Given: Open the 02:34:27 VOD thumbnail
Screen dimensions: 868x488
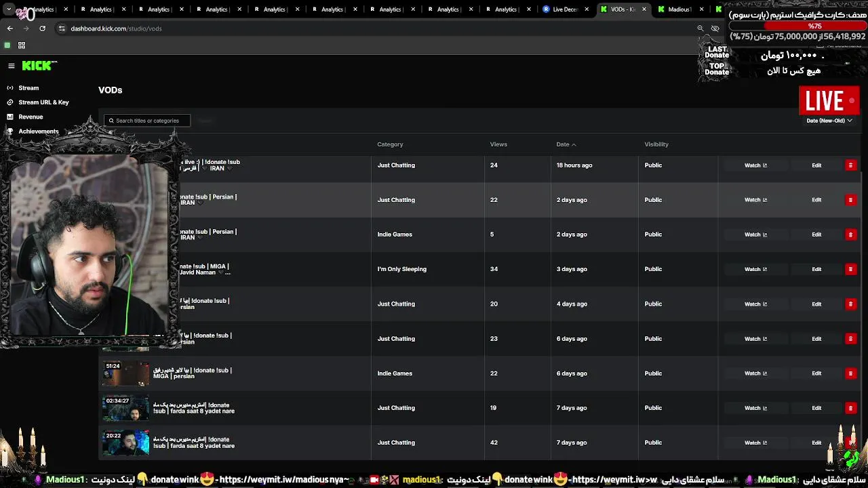Looking at the screenshot, I should coord(125,408).
